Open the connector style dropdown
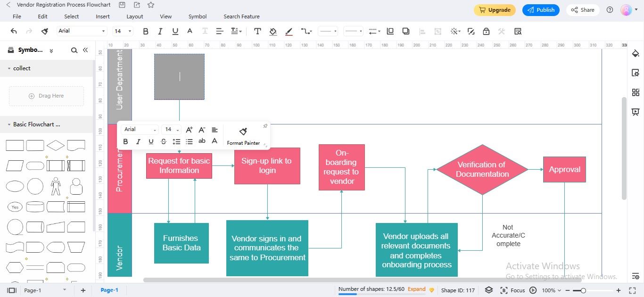 [306, 31]
